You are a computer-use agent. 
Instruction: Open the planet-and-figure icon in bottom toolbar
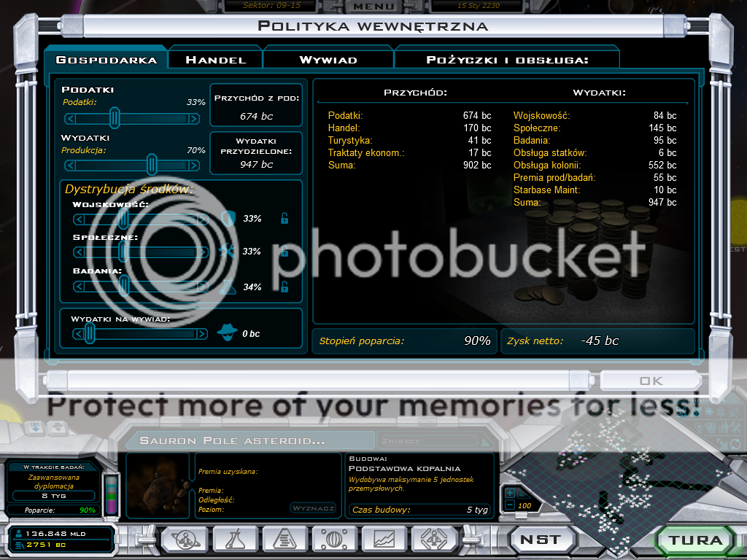tap(185, 540)
